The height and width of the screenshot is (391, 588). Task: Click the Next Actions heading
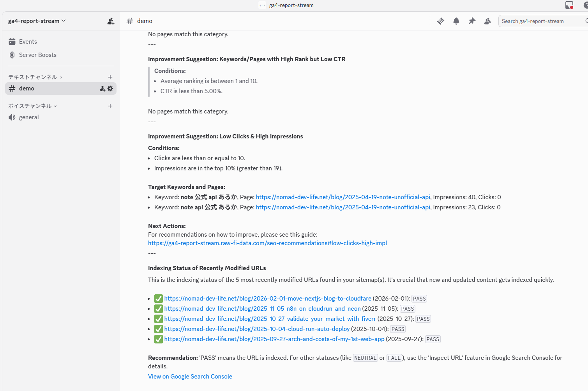167,226
